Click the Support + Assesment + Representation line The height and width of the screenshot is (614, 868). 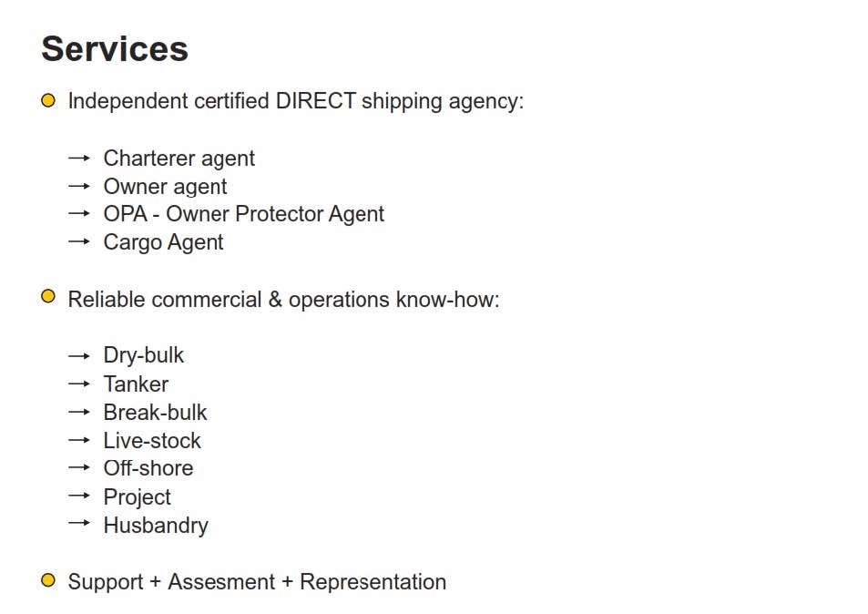point(257,582)
